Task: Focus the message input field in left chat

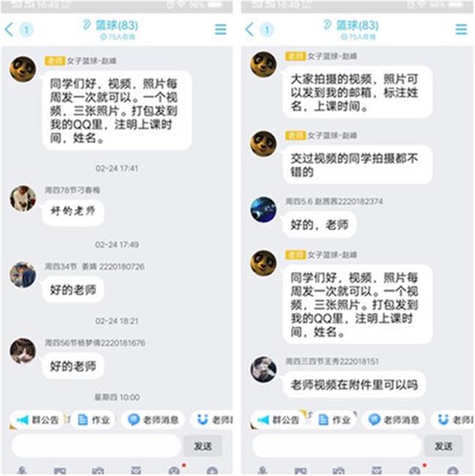Action: coord(96,446)
